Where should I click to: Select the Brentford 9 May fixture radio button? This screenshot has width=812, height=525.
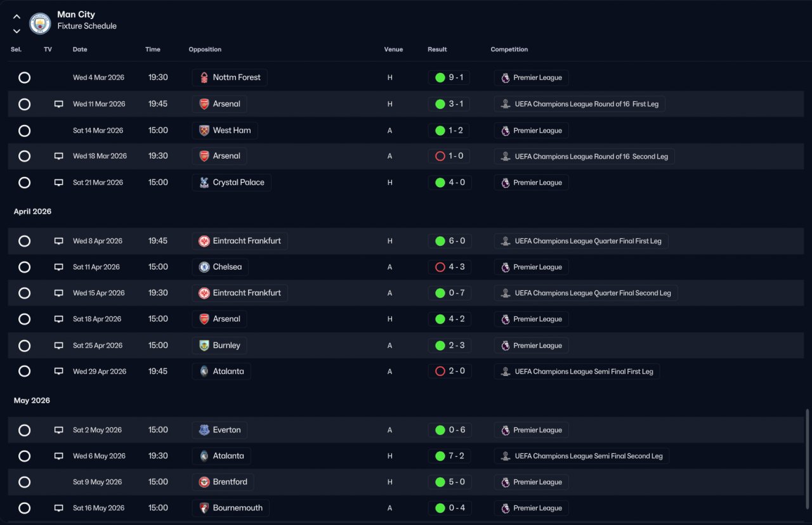[x=24, y=482]
